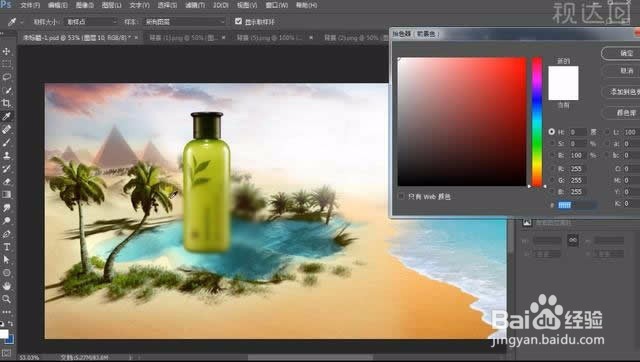Select the Clone Stamp tool
The height and width of the screenshot is (362, 640).
[7, 155]
